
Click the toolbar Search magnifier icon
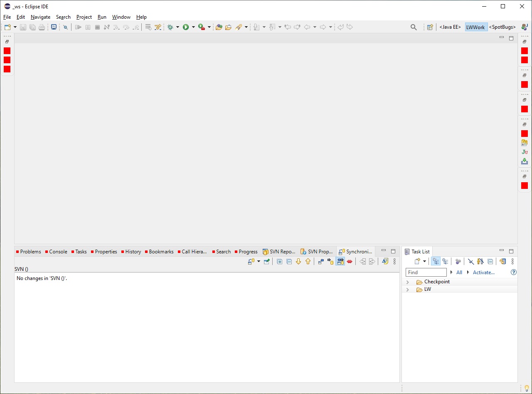click(x=414, y=27)
